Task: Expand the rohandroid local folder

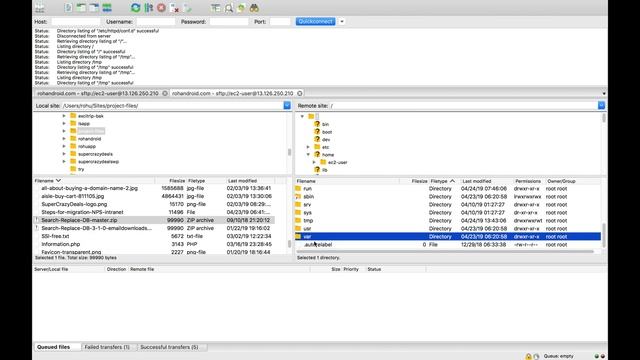Action: coord(64,139)
